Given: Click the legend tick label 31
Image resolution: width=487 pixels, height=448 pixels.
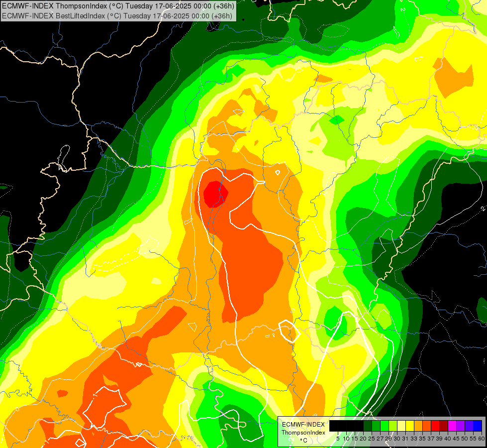Looking at the screenshot, I should tap(405, 439).
